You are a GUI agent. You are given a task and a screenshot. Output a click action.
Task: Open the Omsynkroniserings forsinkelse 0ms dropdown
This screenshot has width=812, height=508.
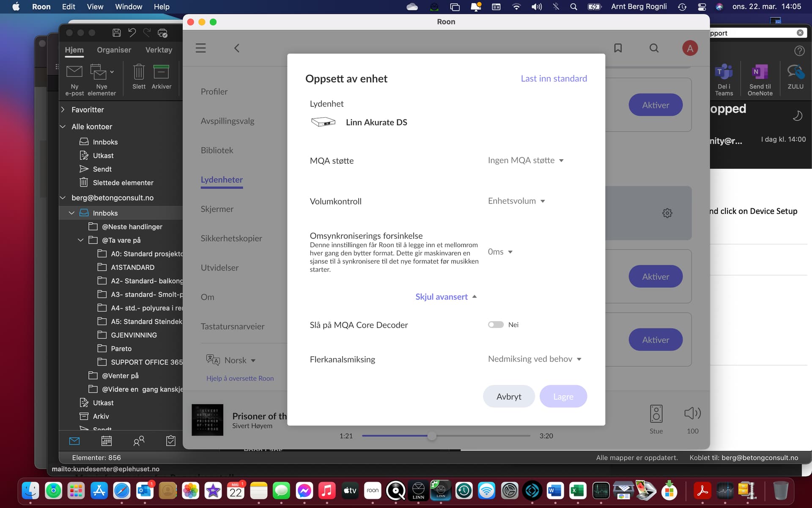[500, 252]
